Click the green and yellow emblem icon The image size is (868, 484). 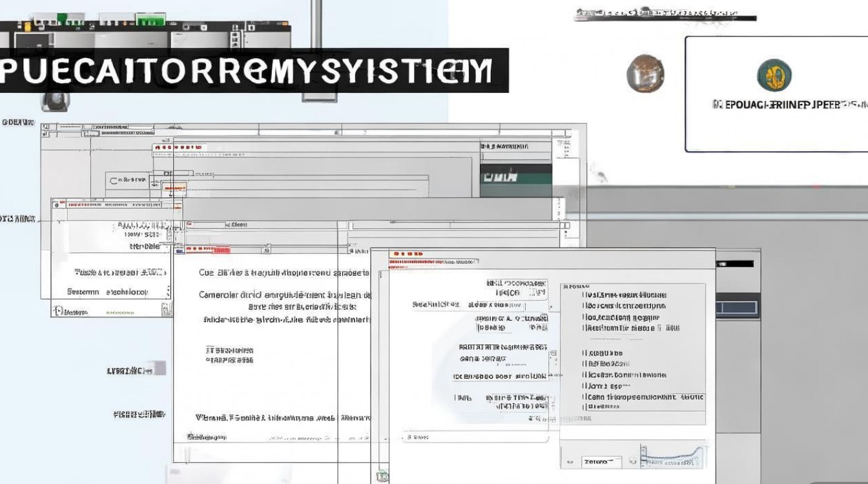774,75
